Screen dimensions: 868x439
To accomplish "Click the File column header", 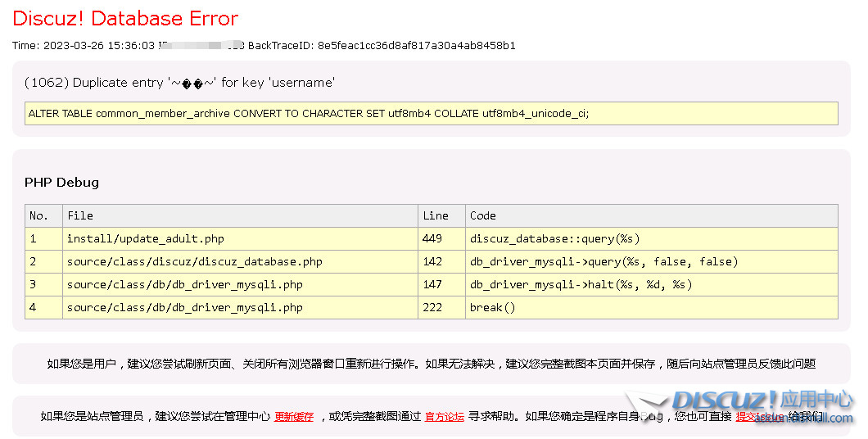I will point(80,216).
